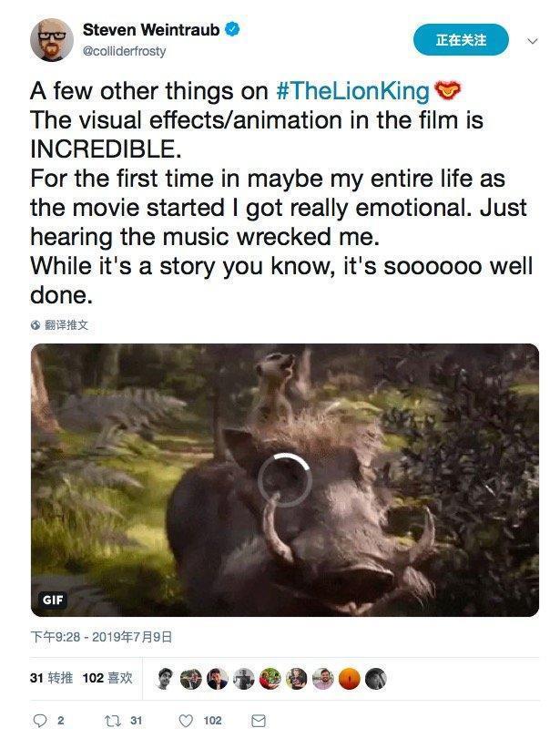
Task: Open the #TheLionKing hashtag
Action: (352, 92)
